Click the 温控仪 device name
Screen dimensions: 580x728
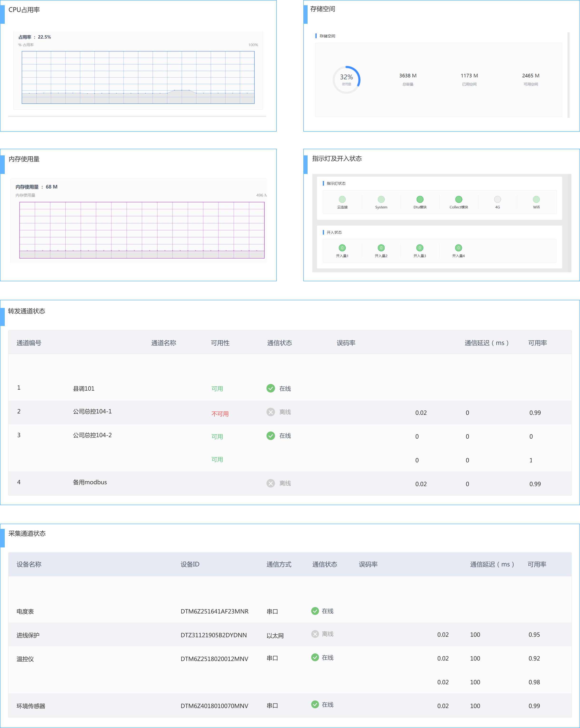[x=25, y=659]
